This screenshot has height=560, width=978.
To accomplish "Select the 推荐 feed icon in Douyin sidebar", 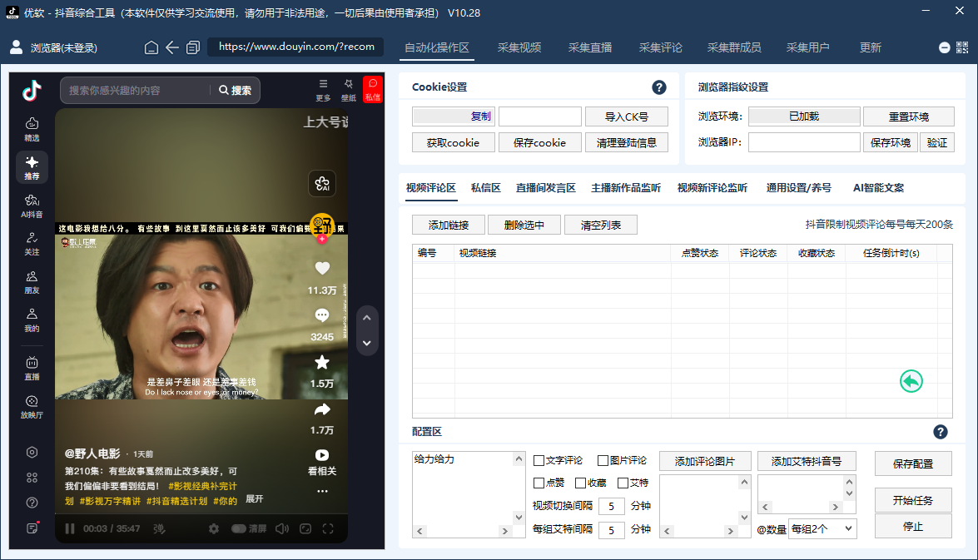I will pos(32,168).
